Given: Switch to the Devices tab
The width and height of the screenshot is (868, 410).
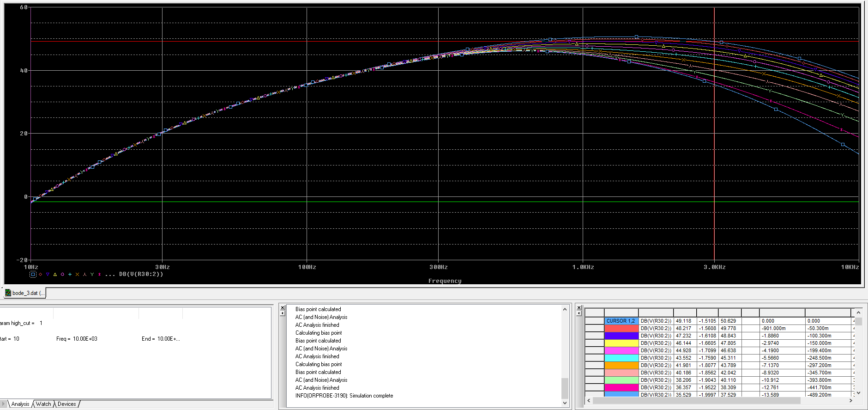Looking at the screenshot, I should [x=66, y=404].
